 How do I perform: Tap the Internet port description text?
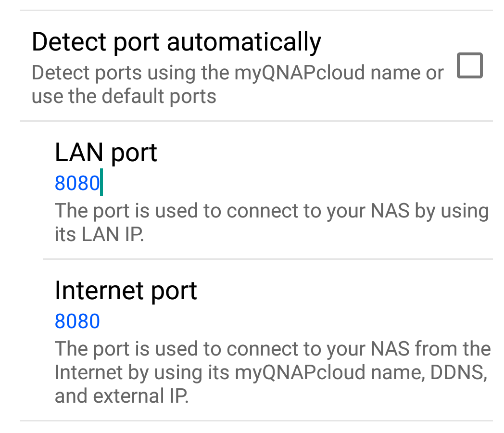(272, 372)
